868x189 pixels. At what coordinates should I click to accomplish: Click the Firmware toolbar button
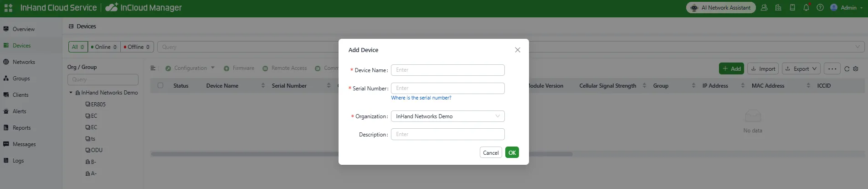click(239, 68)
